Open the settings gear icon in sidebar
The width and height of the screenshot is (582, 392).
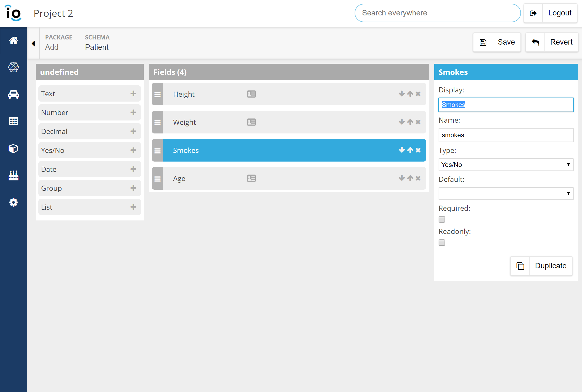(14, 202)
